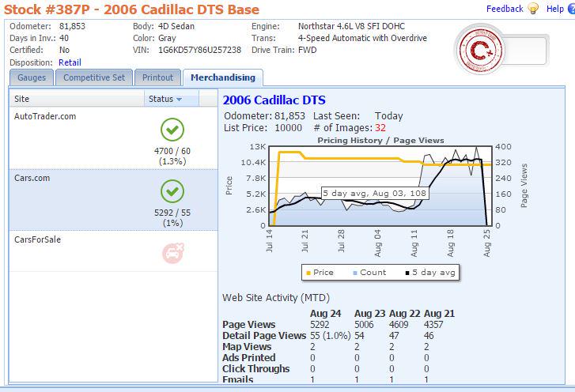Open the 2006 Cadillac DTS listing link

coord(274,100)
